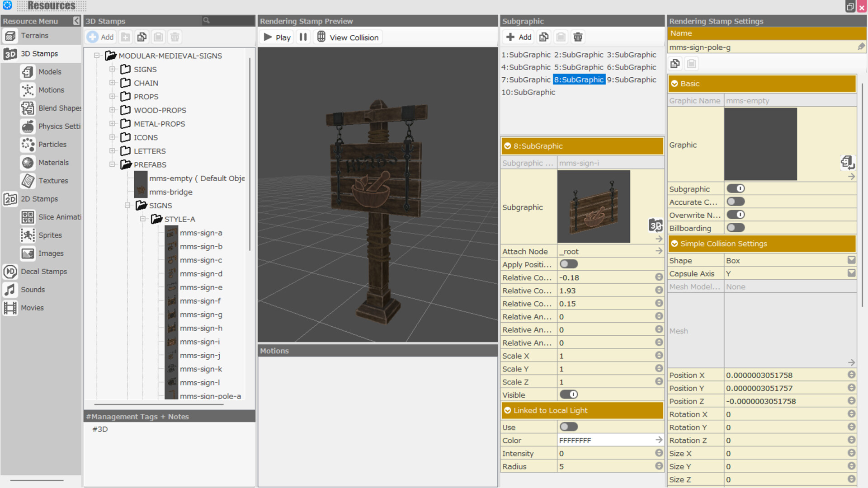Enable the Billboarding toggle

click(735, 228)
